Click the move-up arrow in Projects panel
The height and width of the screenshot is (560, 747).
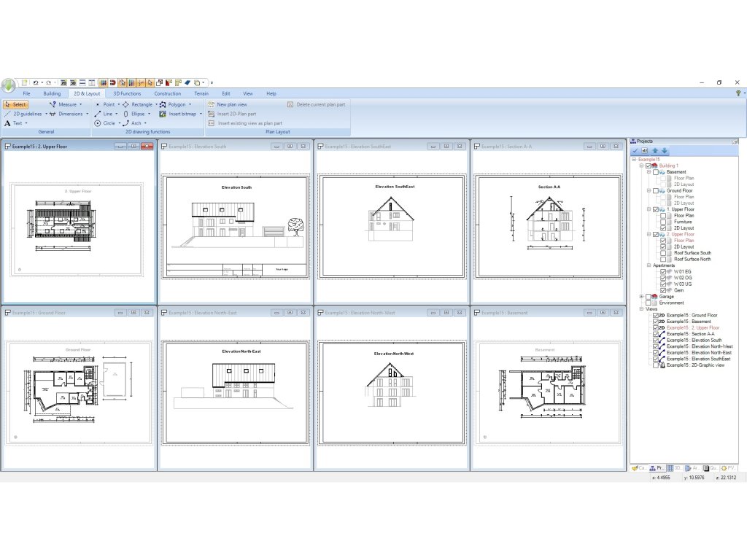tap(655, 151)
